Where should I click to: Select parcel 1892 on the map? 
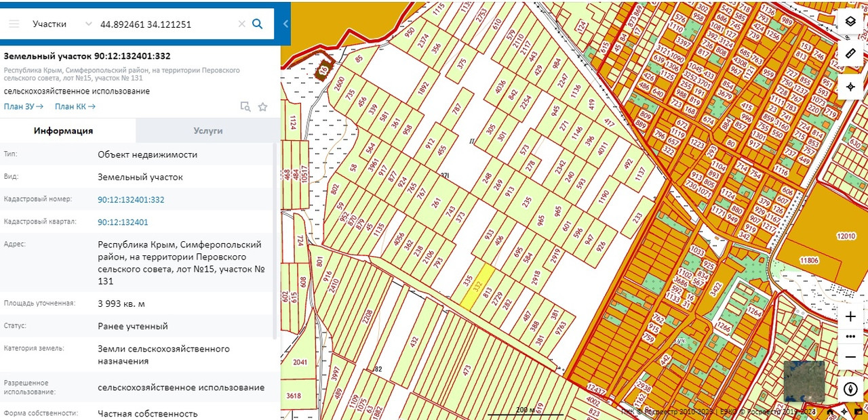tap(425, 87)
